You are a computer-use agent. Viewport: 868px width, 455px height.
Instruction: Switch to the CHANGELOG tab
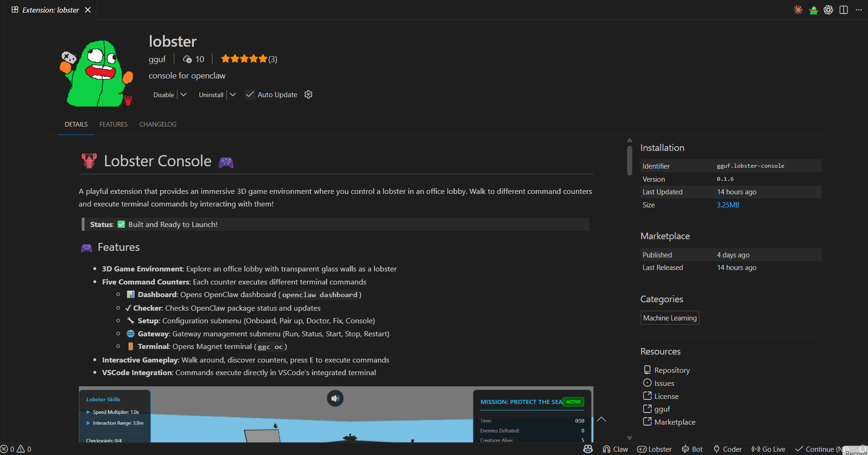tap(158, 124)
